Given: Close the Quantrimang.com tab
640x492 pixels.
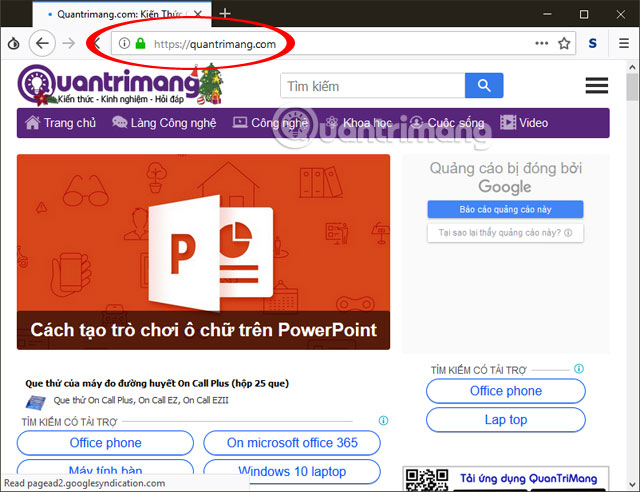Looking at the screenshot, I should click(x=198, y=14).
